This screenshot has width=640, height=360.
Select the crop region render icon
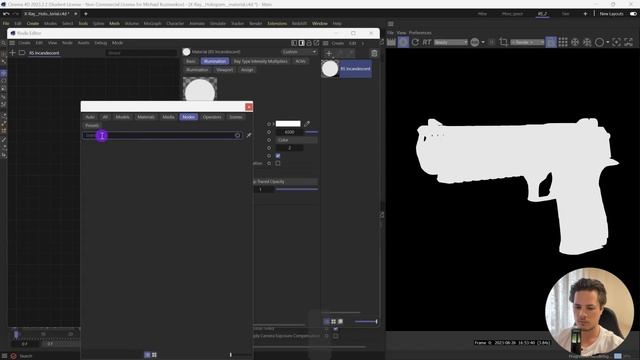coord(503,42)
